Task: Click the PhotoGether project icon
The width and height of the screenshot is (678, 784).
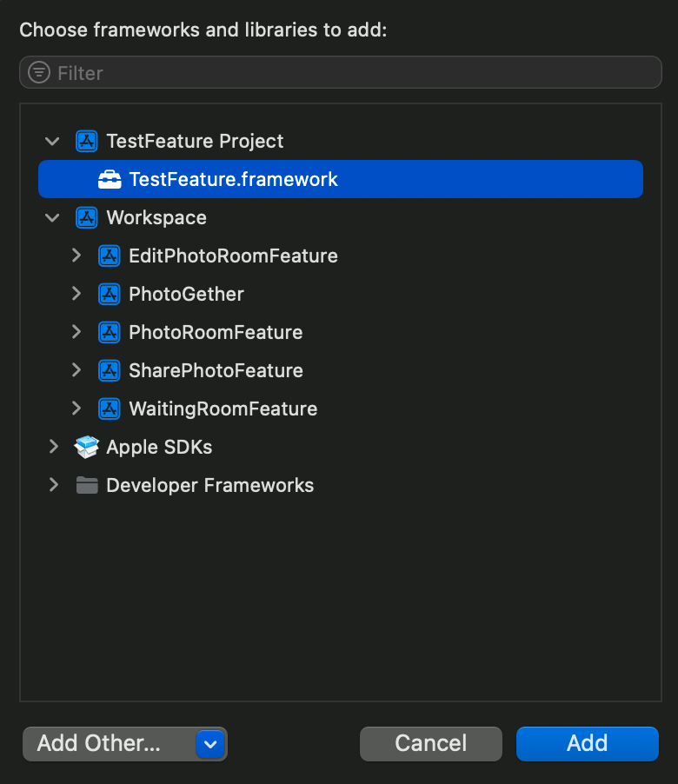Action: [109, 294]
